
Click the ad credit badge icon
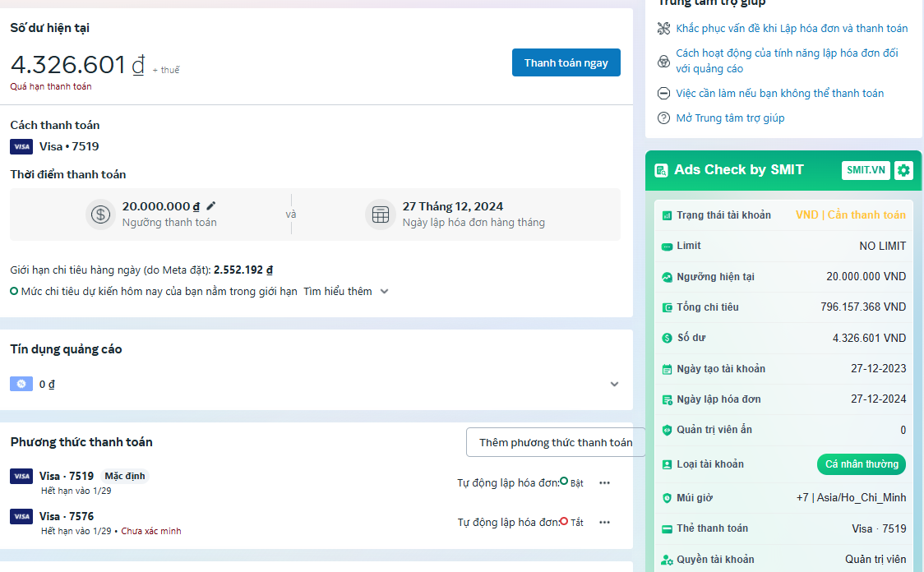click(21, 384)
